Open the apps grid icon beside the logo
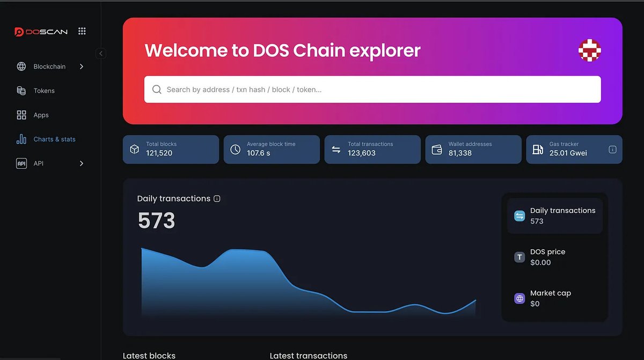Viewport: 644px width, 360px height. [82, 31]
